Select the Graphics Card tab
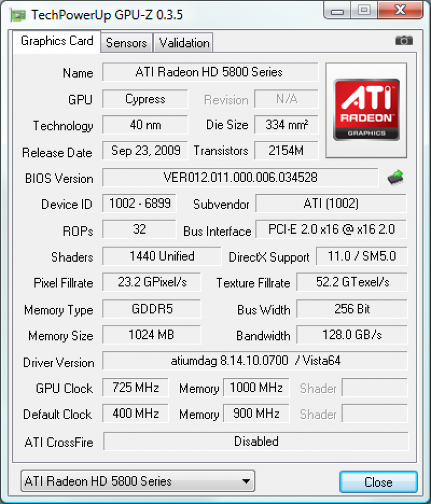The width and height of the screenshot is (431, 504). tap(57, 41)
